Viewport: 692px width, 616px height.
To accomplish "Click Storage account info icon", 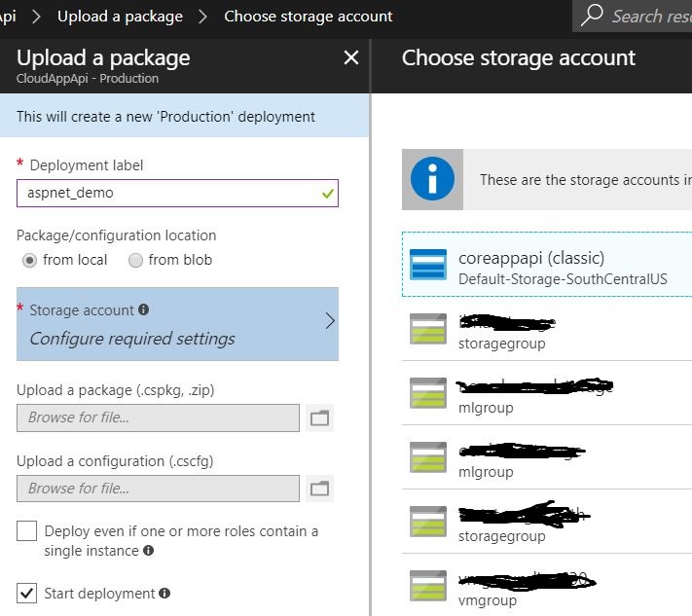I will click(x=144, y=310).
